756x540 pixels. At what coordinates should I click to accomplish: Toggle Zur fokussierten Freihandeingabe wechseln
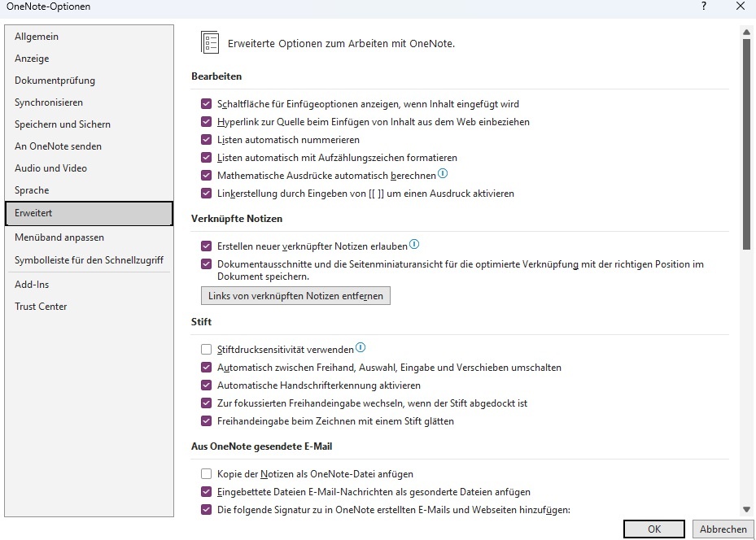point(207,403)
